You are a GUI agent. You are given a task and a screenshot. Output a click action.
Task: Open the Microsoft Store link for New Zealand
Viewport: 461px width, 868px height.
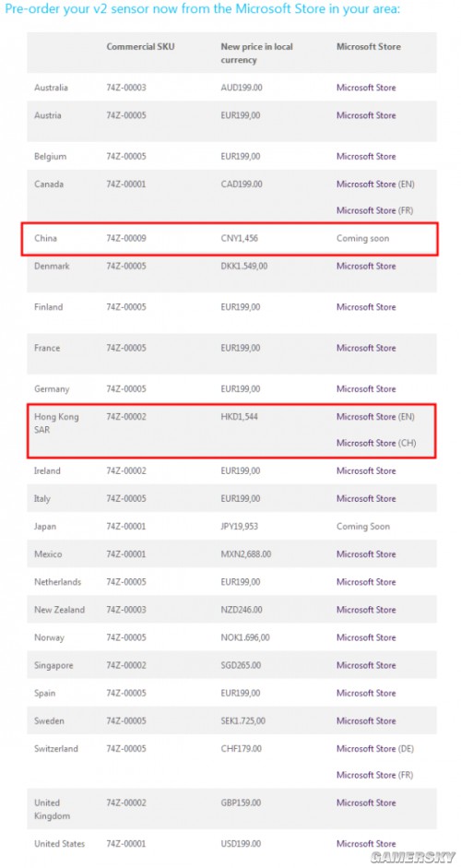[x=366, y=610]
